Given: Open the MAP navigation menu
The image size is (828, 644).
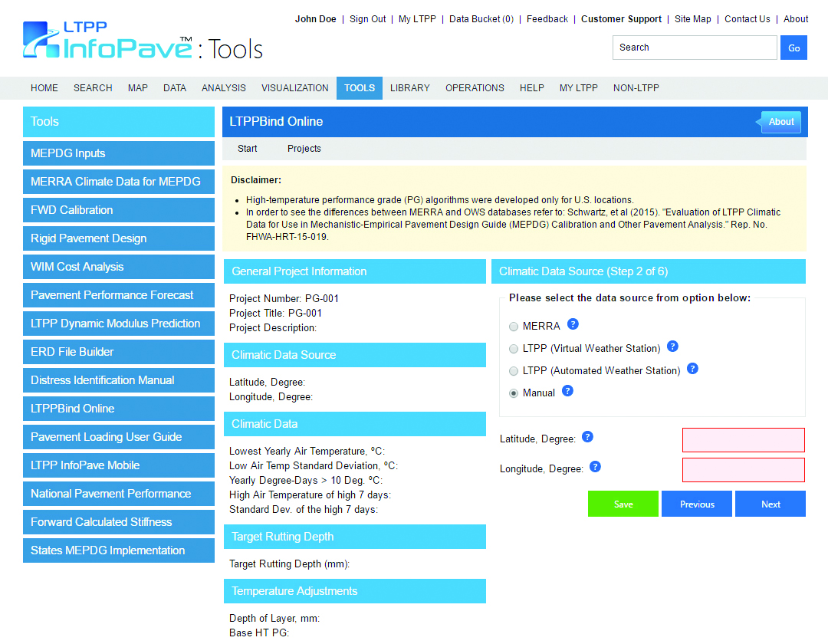Looking at the screenshot, I should pyautogui.click(x=138, y=88).
